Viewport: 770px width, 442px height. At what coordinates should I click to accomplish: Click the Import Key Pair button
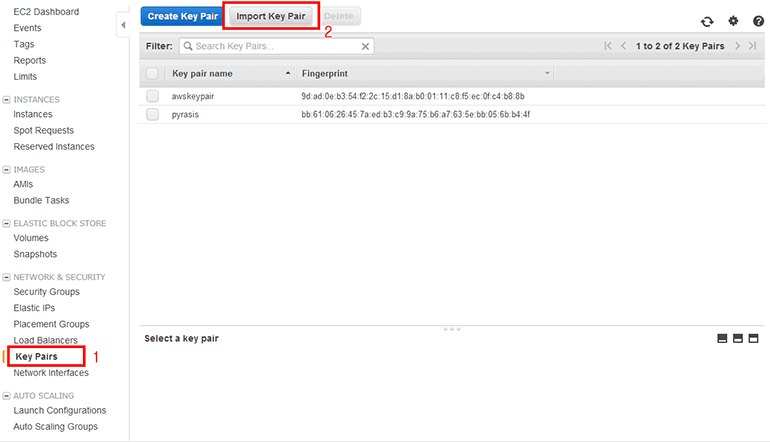[x=271, y=16]
